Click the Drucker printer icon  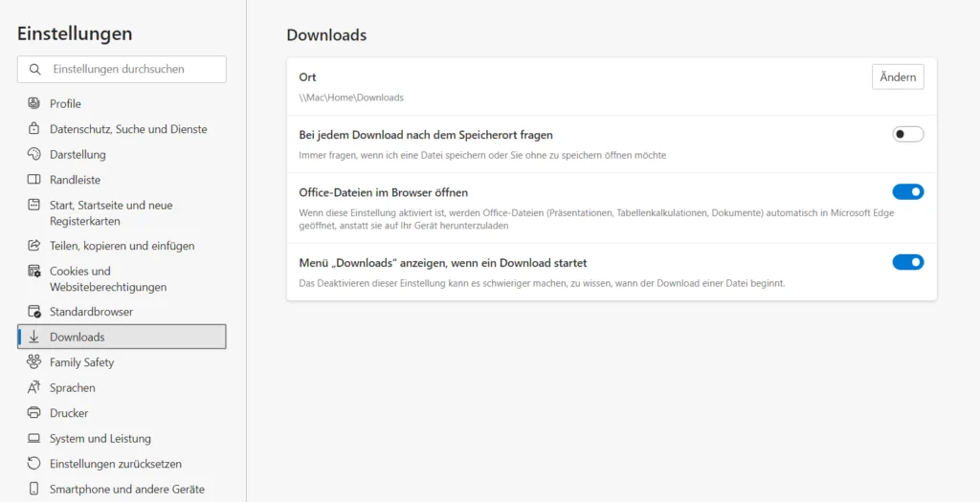(33, 413)
